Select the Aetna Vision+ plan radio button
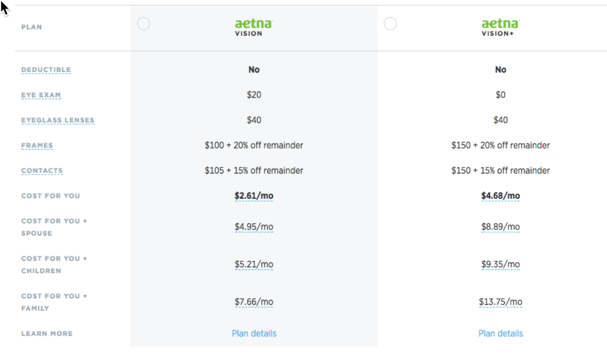The height and width of the screenshot is (360, 607). click(390, 24)
